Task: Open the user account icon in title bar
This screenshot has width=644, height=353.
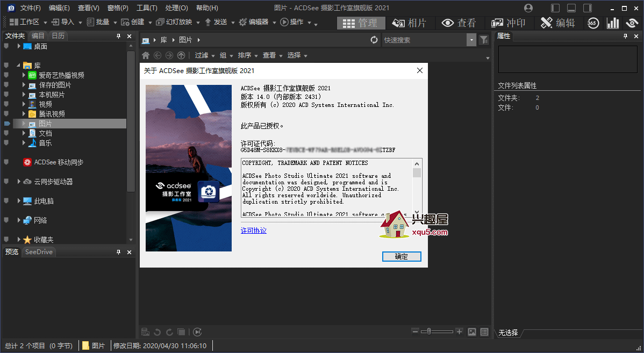Action: 528,8
